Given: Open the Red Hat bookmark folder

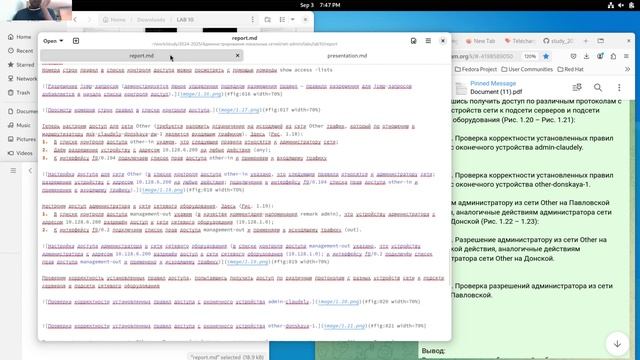Looking at the screenshot, I should (x=571, y=69).
